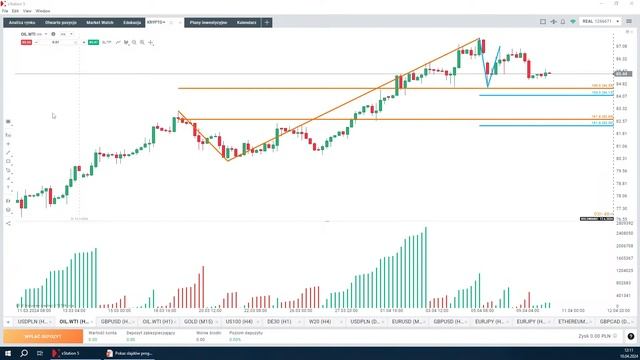Click the delete drawings icon in sidebar
Screen dimensions: 640x360
pyautogui.click(x=8, y=210)
